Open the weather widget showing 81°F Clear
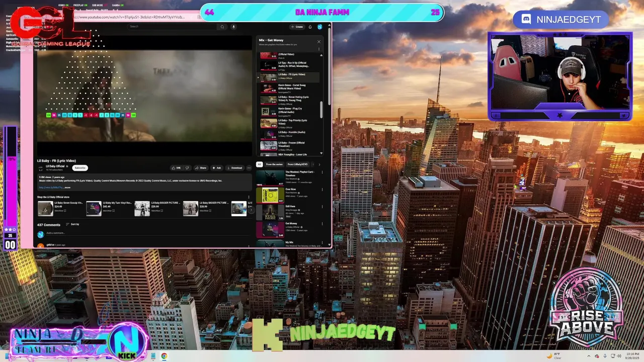Image resolution: width=644 pixels, height=362 pixels. pos(553,356)
